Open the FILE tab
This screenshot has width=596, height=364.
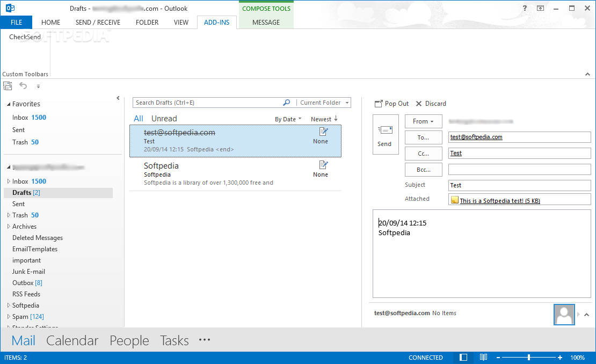pyautogui.click(x=16, y=23)
